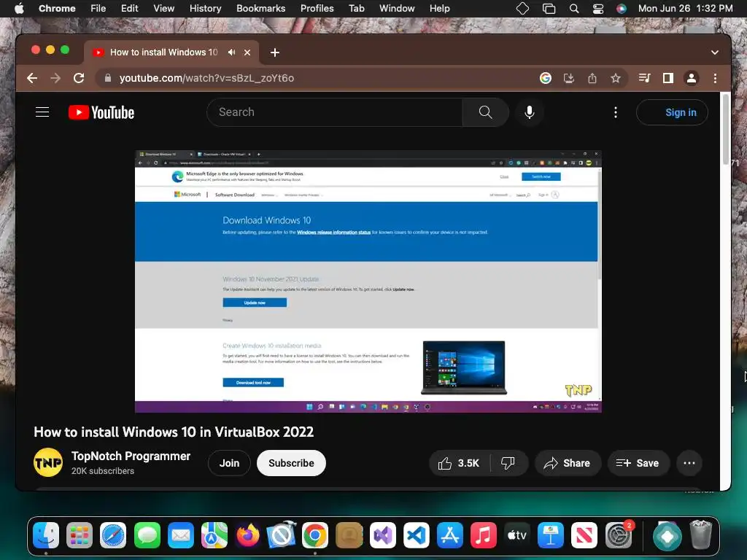
Task: Open the Apple menu
Action: 19,9
